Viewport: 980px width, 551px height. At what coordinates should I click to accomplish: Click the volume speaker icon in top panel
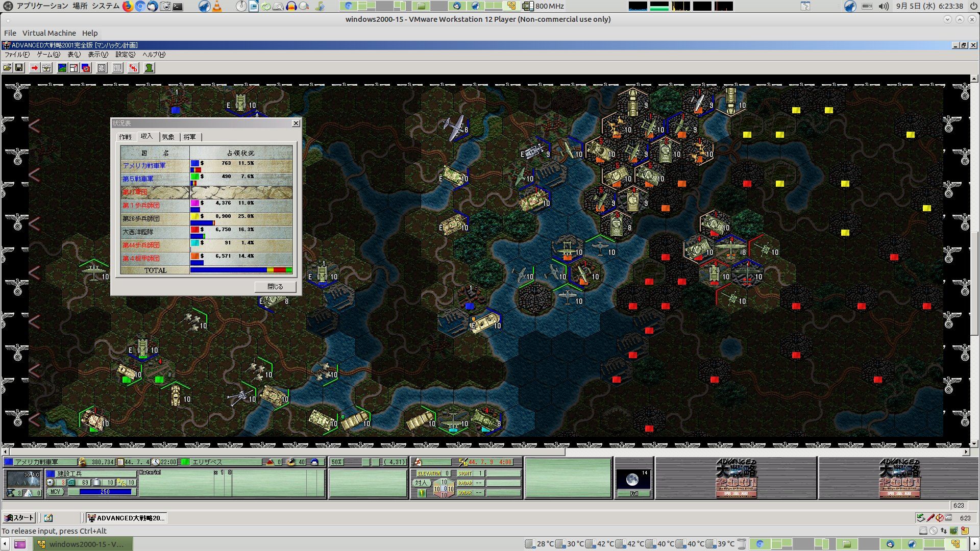point(884,6)
